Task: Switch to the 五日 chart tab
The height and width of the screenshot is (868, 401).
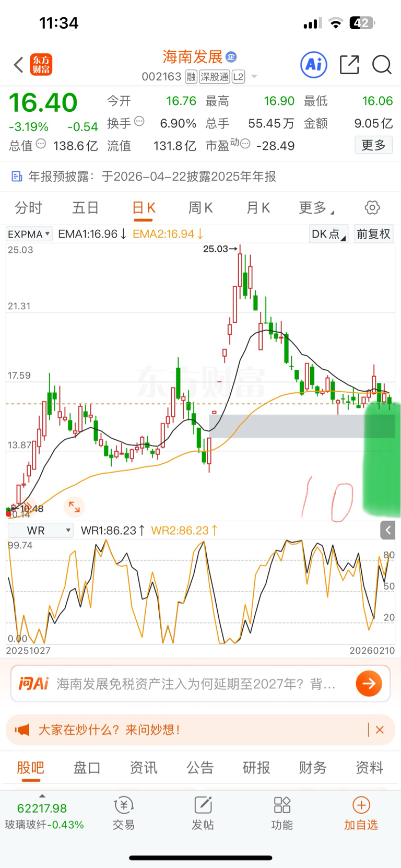Action: point(86,208)
